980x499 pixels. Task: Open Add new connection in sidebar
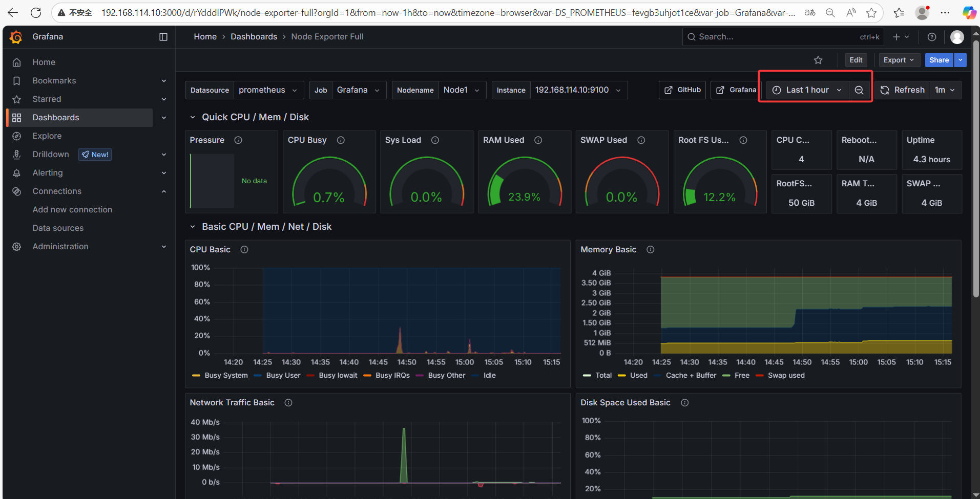(x=72, y=210)
